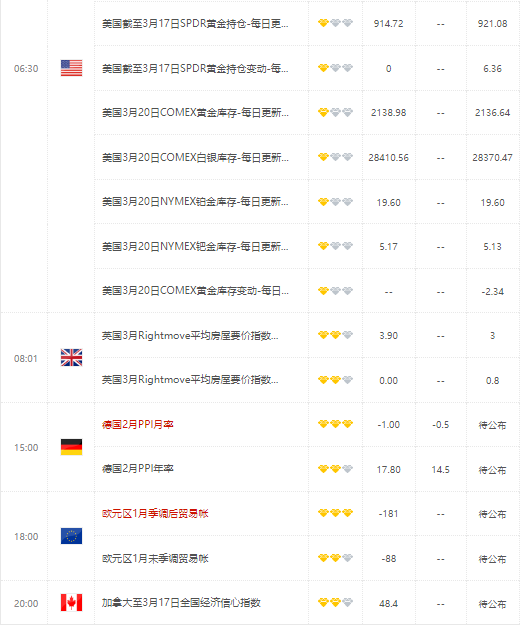Click importance stars for 欧元区1月季调后贸易帐
The image size is (520, 626).
point(335,513)
